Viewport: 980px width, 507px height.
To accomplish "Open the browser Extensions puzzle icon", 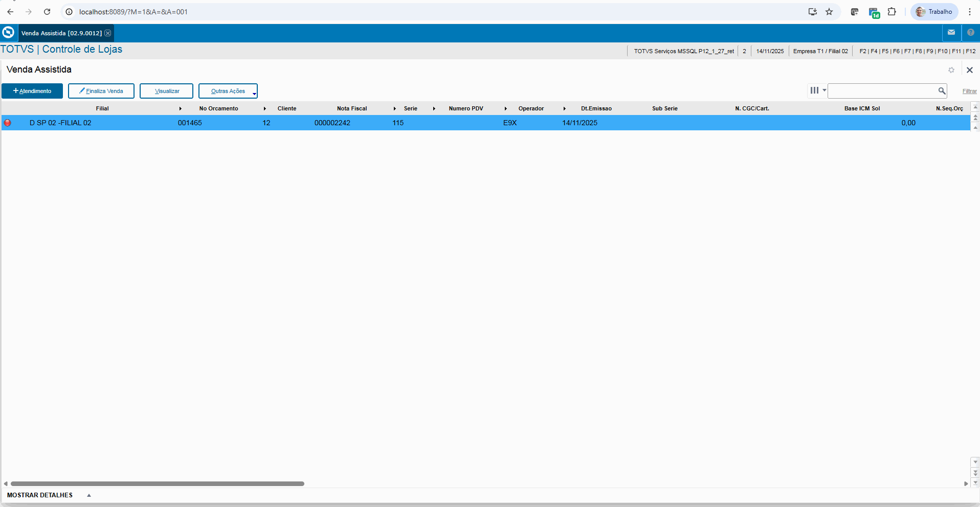I will (x=892, y=12).
